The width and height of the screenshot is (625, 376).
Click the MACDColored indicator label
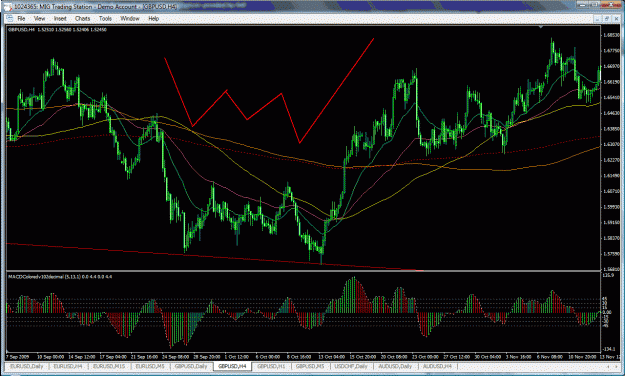[60, 276]
